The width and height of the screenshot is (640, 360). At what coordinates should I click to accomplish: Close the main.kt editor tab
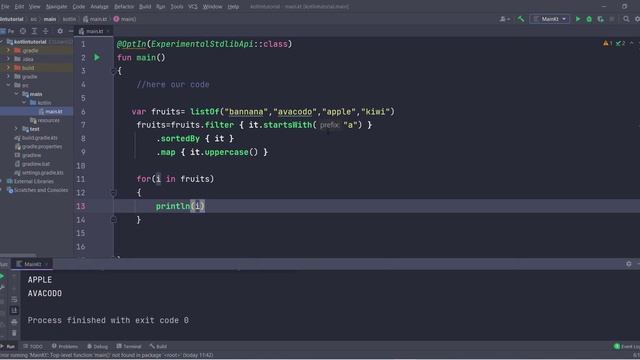[108, 31]
